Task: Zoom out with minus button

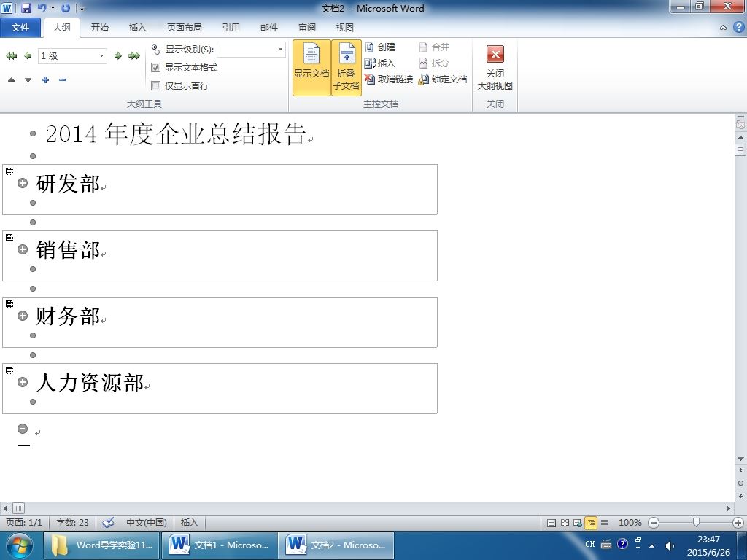Action: [654, 523]
